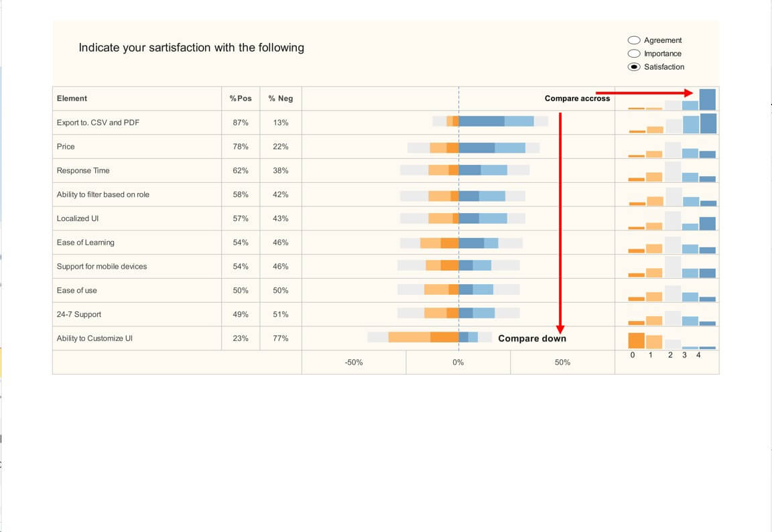
Task: Click the % Neg column header
Action: click(x=281, y=98)
